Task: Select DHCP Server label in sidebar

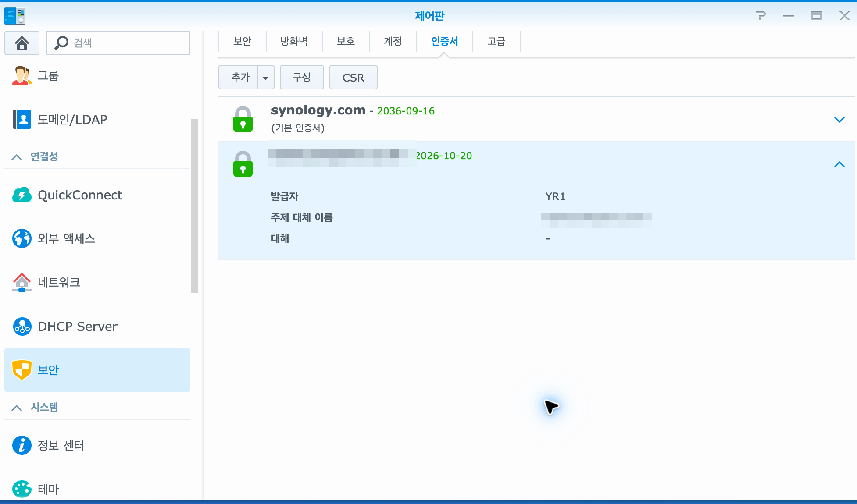Action: (78, 326)
